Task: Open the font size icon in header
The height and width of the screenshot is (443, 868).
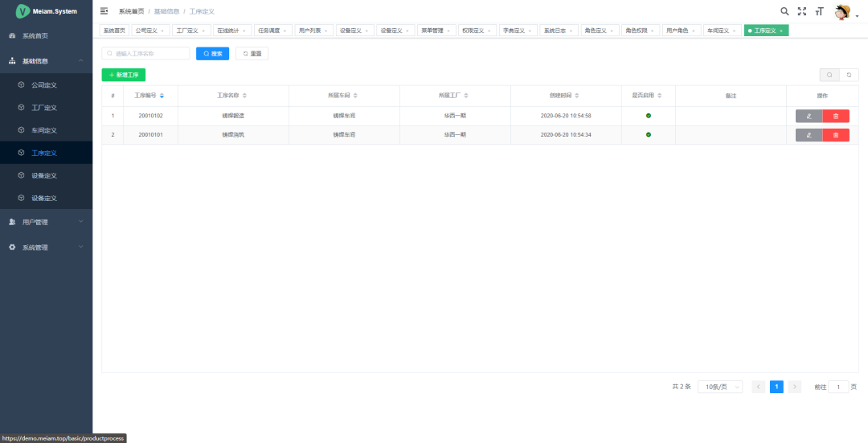Action: 820,11
